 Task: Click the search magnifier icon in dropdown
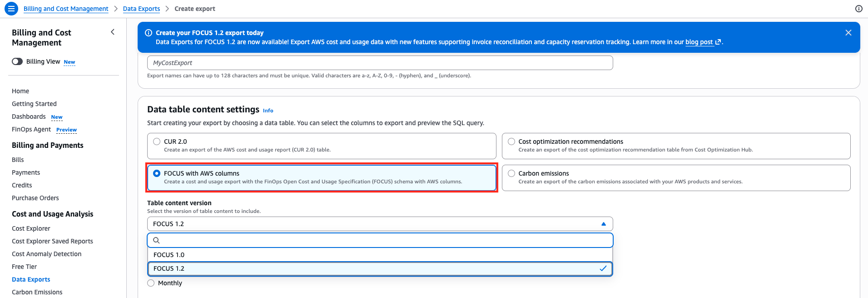click(x=156, y=240)
